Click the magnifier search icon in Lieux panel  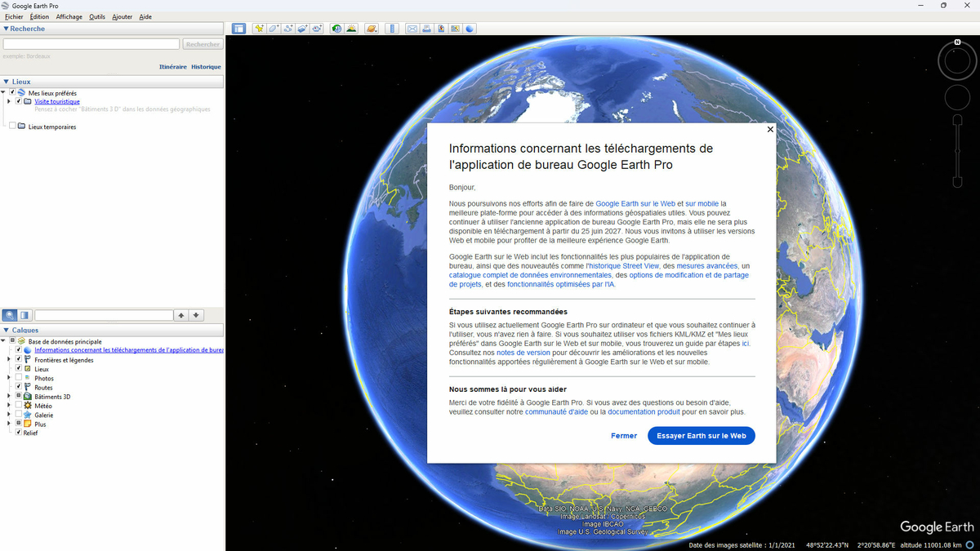tap(10, 315)
